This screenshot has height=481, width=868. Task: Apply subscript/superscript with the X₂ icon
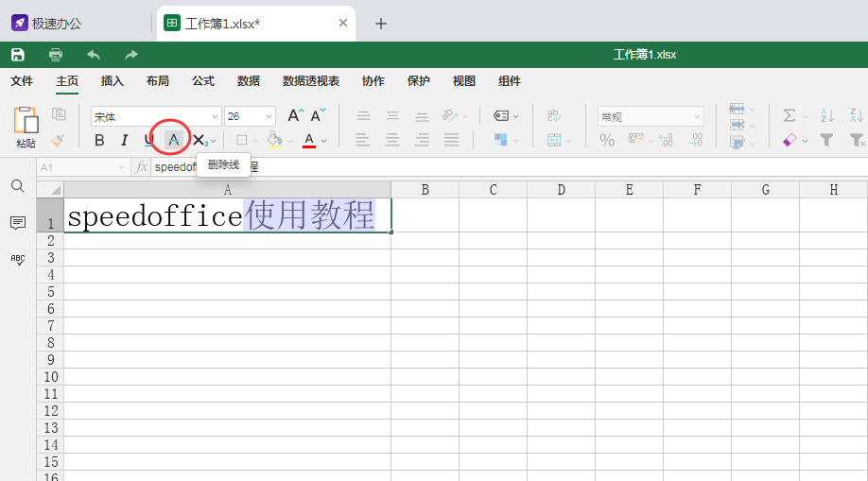tap(200, 140)
